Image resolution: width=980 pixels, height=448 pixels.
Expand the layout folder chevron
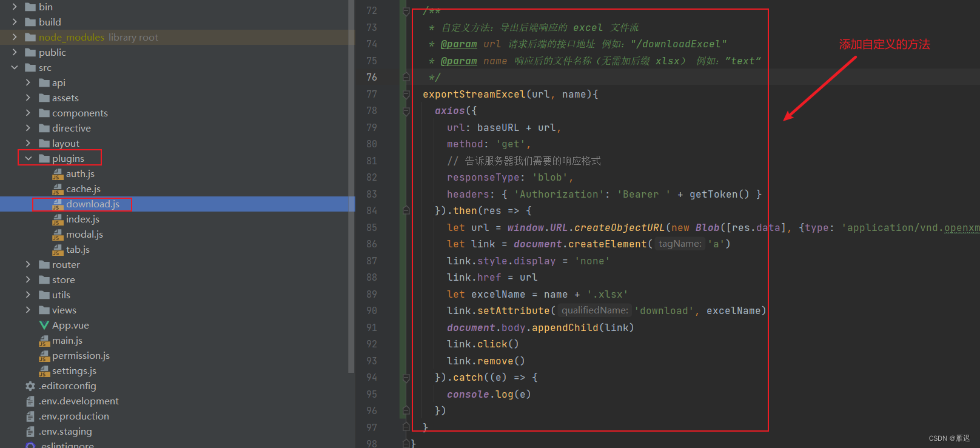28,143
